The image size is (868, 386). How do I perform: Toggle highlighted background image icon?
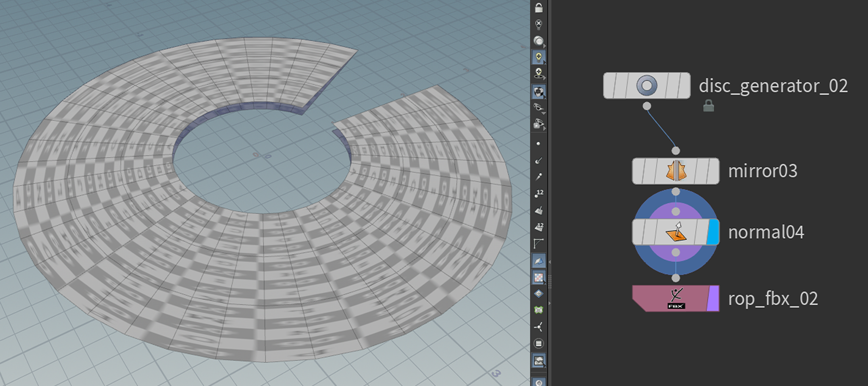coord(539,361)
